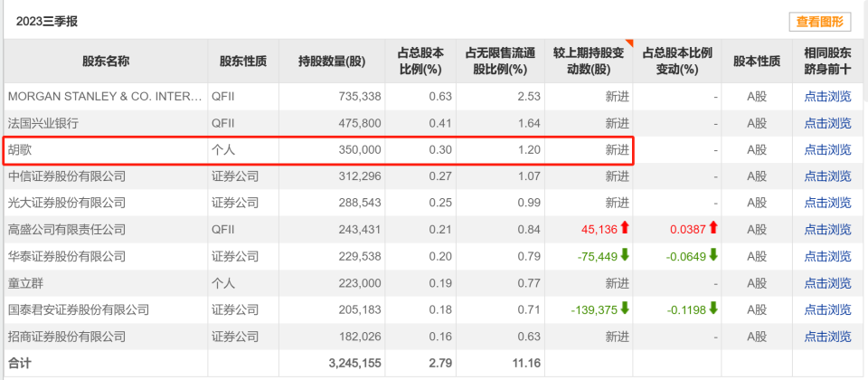Click green down arrow beside -0.0649

click(712, 255)
